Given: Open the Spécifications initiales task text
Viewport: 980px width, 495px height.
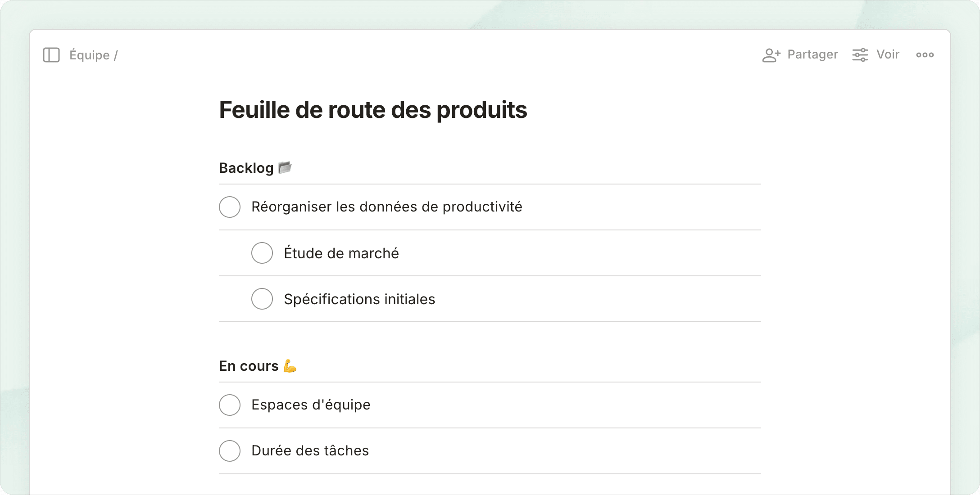Looking at the screenshot, I should (x=359, y=299).
